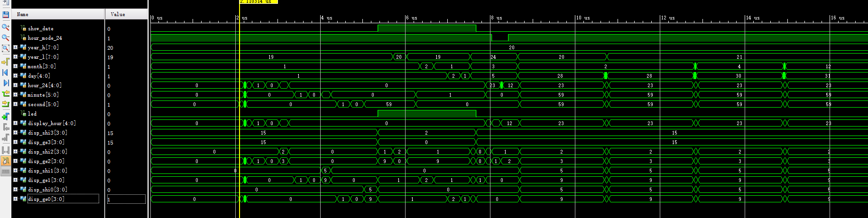
Task: Expand the disp_ge0[3:0] bus
Action: click(15, 199)
